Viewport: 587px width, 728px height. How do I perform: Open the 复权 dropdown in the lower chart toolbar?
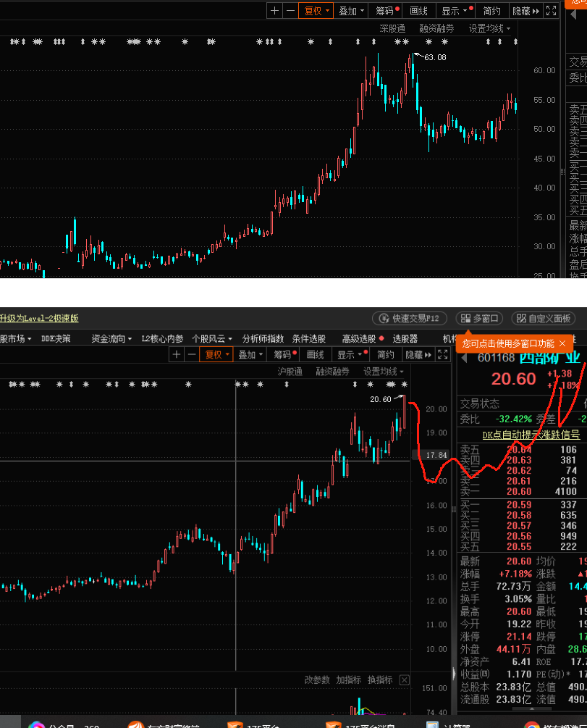(216, 355)
